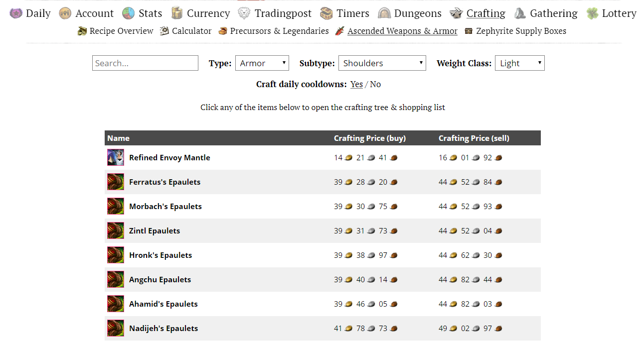Click the Precursors & Legendaries icon

[223, 31]
